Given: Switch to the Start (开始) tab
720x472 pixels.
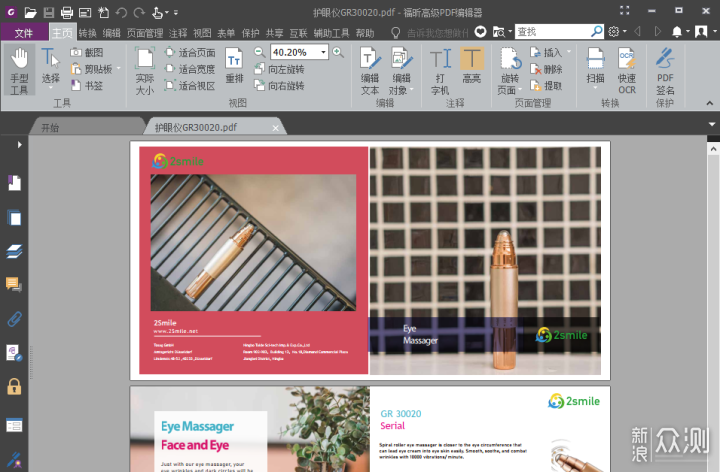Looking at the screenshot, I should 50,128.
